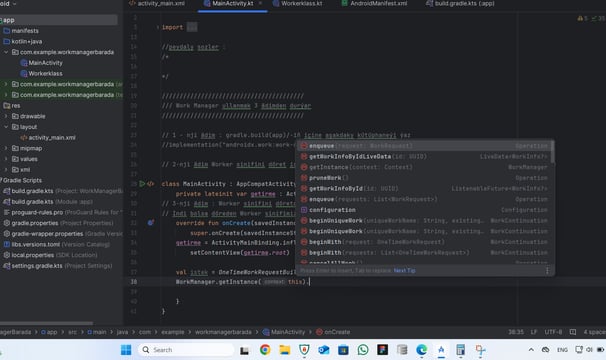Close the MainActivity.kt editor tab
The height and width of the screenshot is (360, 606).
click(x=260, y=3)
